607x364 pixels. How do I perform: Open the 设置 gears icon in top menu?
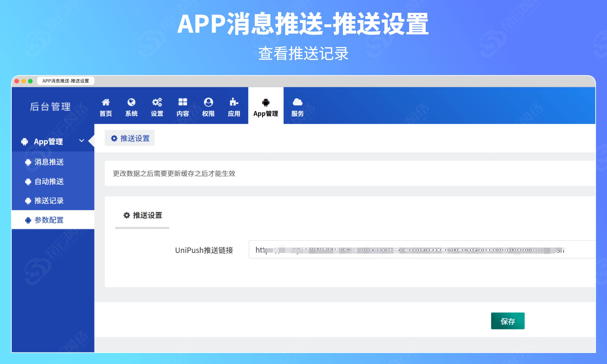tap(157, 102)
